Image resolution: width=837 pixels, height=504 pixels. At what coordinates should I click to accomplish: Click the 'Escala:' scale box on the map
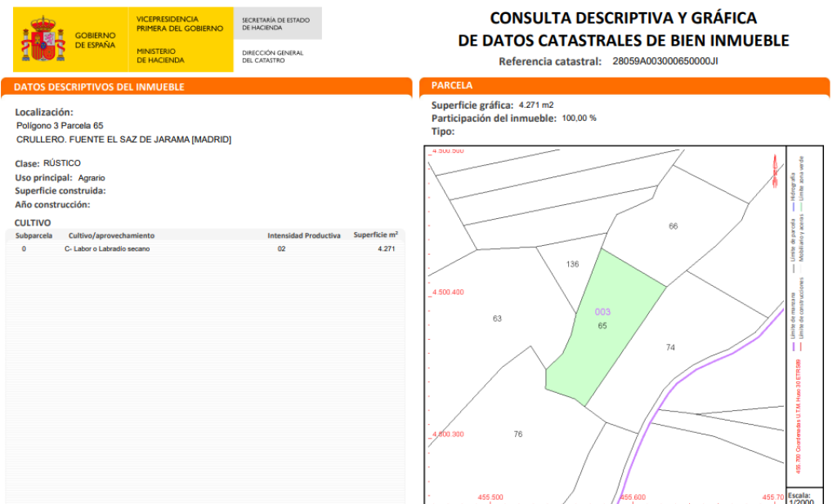pyautogui.click(x=805, y=497)
